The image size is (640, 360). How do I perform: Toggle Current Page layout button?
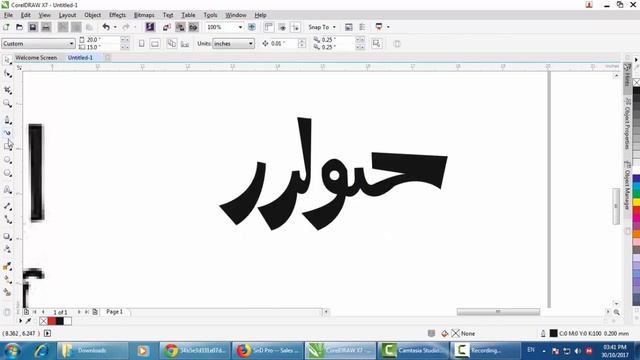(185, 44)
